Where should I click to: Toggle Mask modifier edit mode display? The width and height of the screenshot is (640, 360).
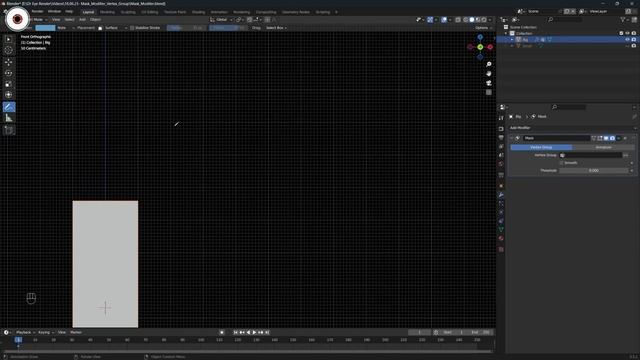tap(600, 138)
